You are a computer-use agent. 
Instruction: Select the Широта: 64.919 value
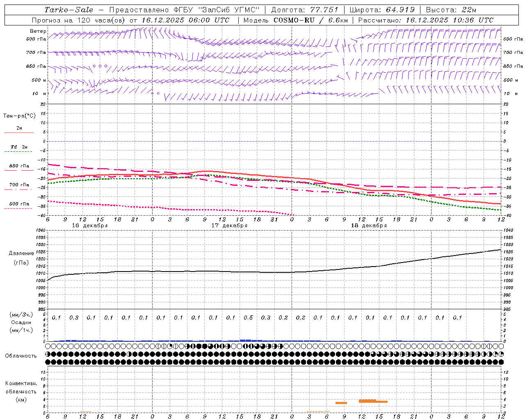pyautogui.click(x=382, y=10)
